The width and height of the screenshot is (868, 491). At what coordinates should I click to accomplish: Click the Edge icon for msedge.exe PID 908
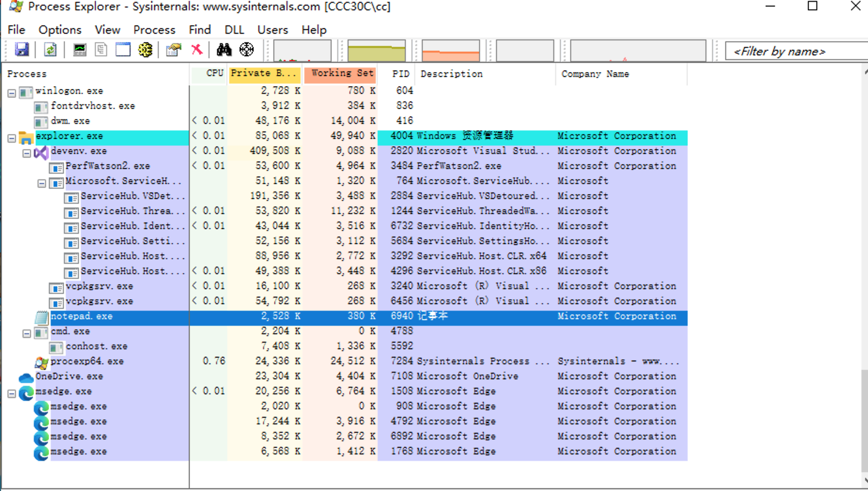[x=41, y=407]
